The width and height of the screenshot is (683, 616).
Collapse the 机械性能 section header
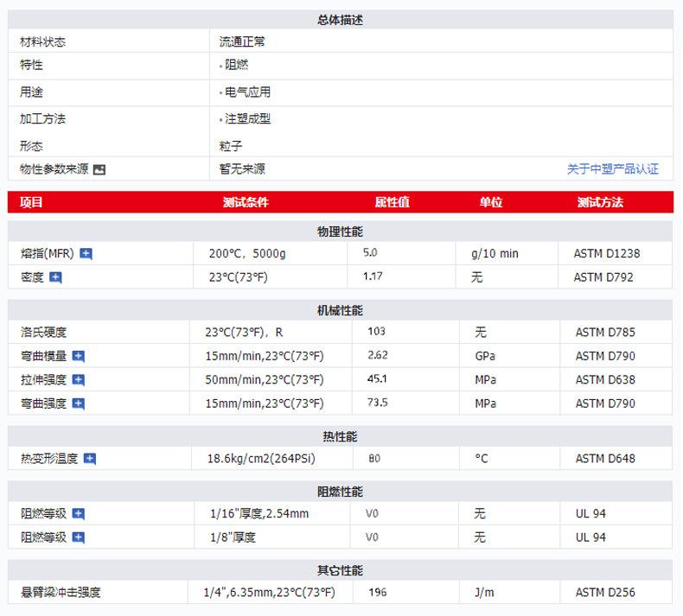(x=340, y=310)
